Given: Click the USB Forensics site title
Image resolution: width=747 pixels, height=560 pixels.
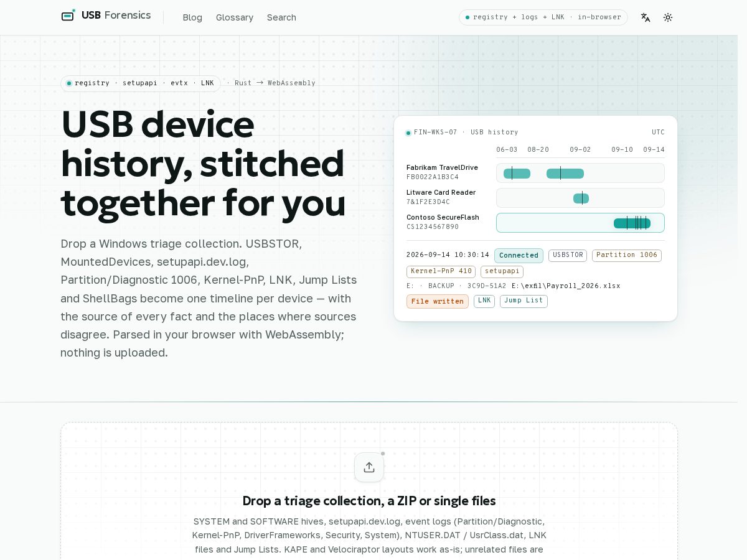Looking at the screenshot, I should pyautogui.click(x=116, y=15).
